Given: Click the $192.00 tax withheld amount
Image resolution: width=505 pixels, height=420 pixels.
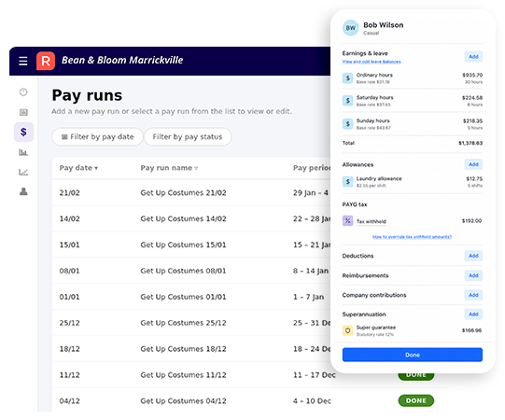Looking at the screenshot, I should click(471, 220).
